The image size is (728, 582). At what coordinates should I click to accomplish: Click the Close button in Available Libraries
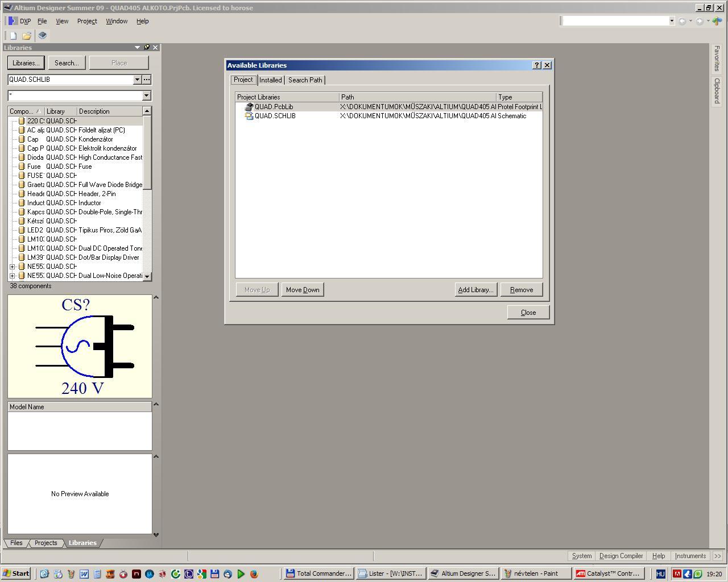point(528,313)
